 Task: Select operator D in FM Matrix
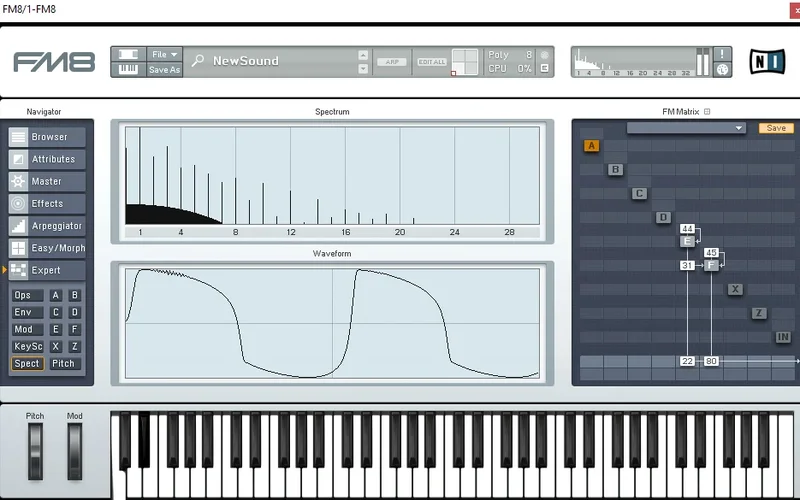click(x=663, y=217)
